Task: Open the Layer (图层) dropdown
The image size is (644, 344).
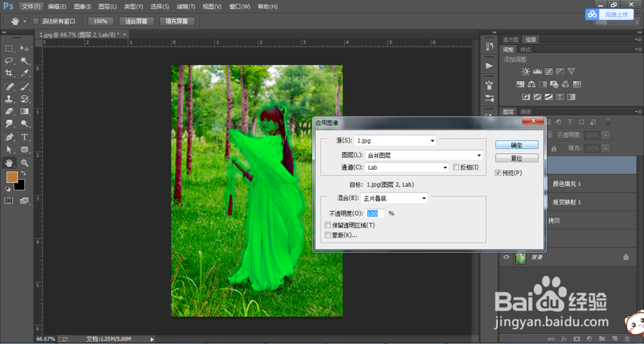Action: coord(424,155)
